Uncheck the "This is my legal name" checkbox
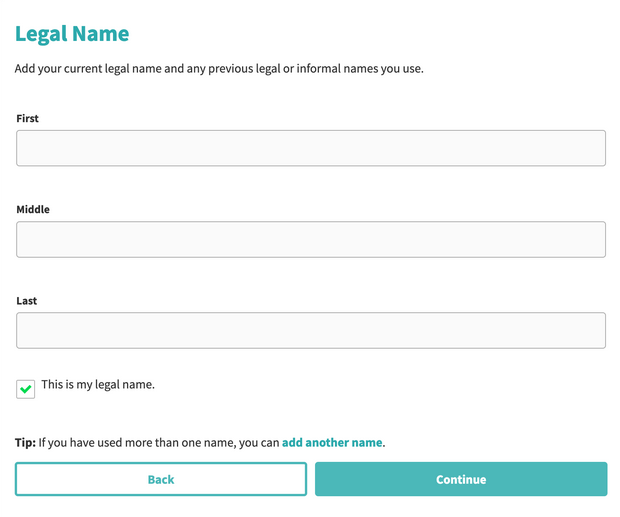620x517 pixels. (x=26, y=388)
